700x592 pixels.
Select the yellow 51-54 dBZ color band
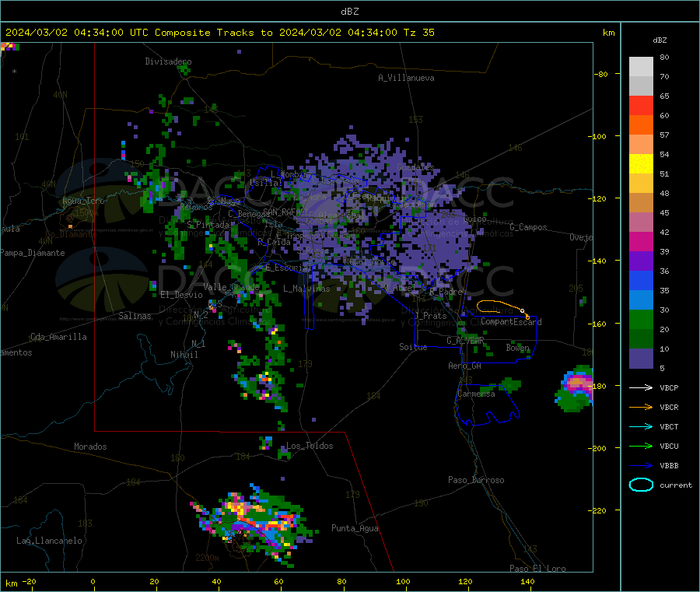[641, 164]
